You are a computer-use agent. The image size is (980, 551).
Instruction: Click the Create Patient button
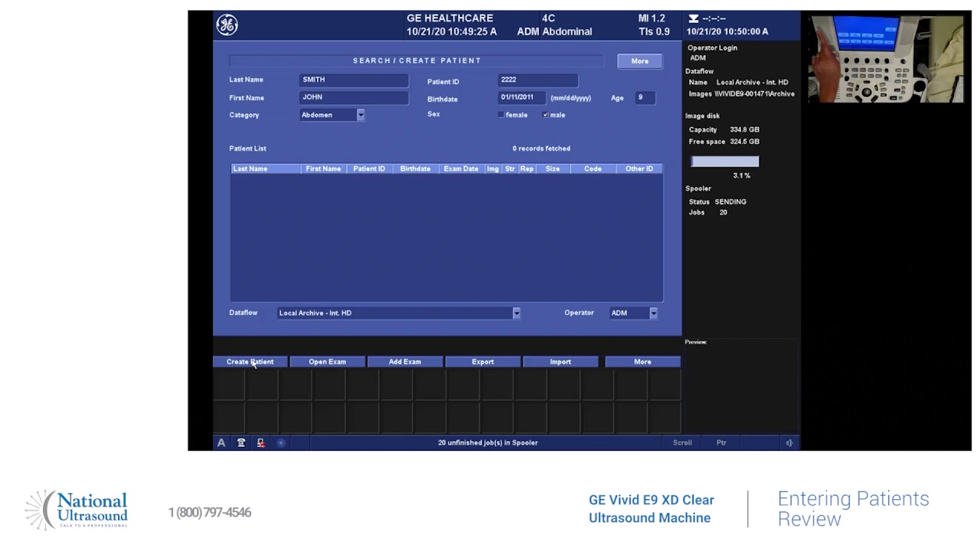click(250, 362)
